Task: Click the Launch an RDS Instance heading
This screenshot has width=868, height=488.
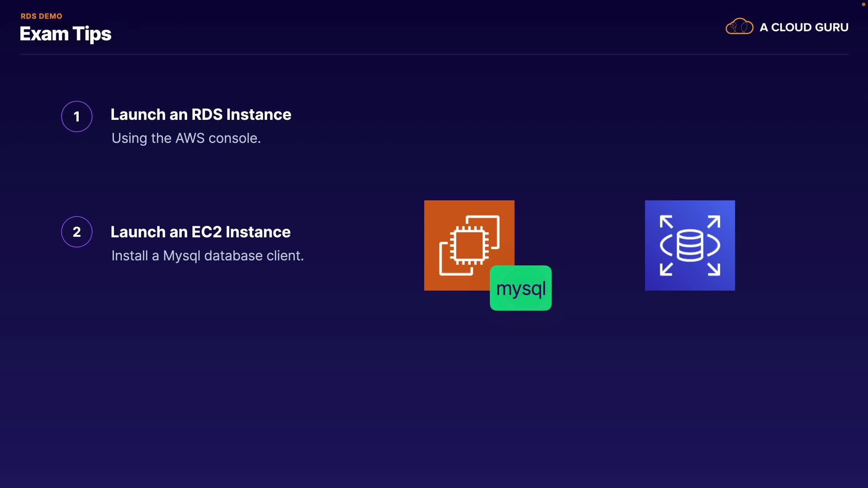Action: [x=201, y=115]
